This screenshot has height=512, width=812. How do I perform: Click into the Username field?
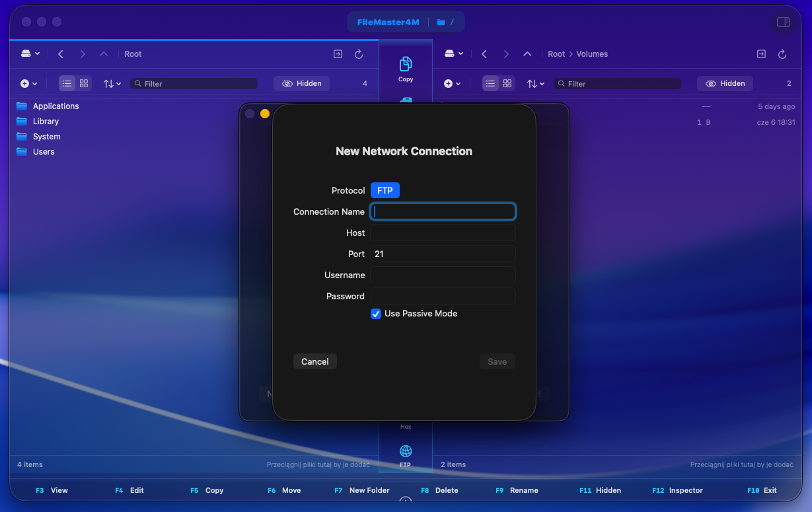(443, 275)
